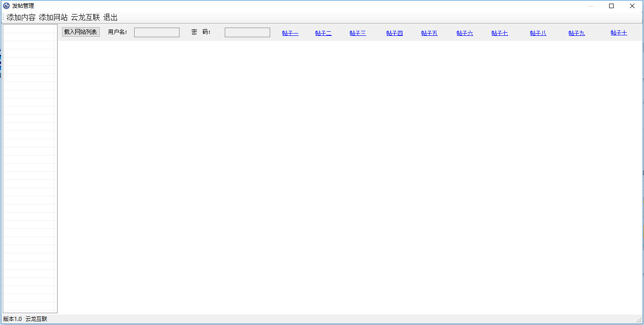
Task: Maximize the 发帖管理 window
Action: pos(611,6)
